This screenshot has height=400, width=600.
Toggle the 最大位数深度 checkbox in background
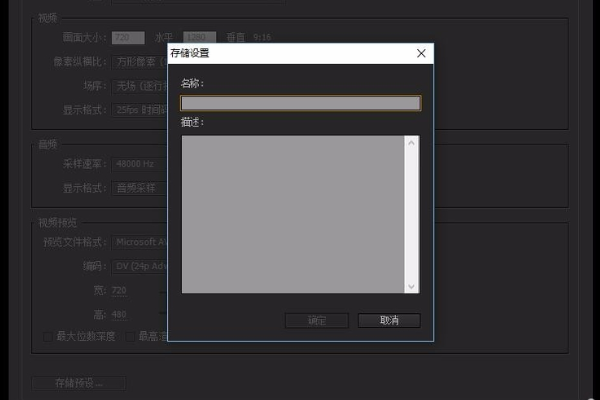click(x=48, y=337)
